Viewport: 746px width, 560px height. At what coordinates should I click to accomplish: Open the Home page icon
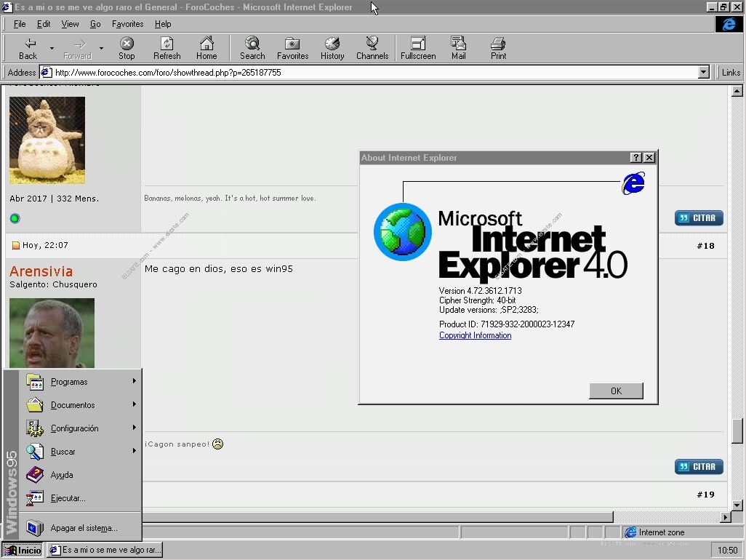[206, 44]
